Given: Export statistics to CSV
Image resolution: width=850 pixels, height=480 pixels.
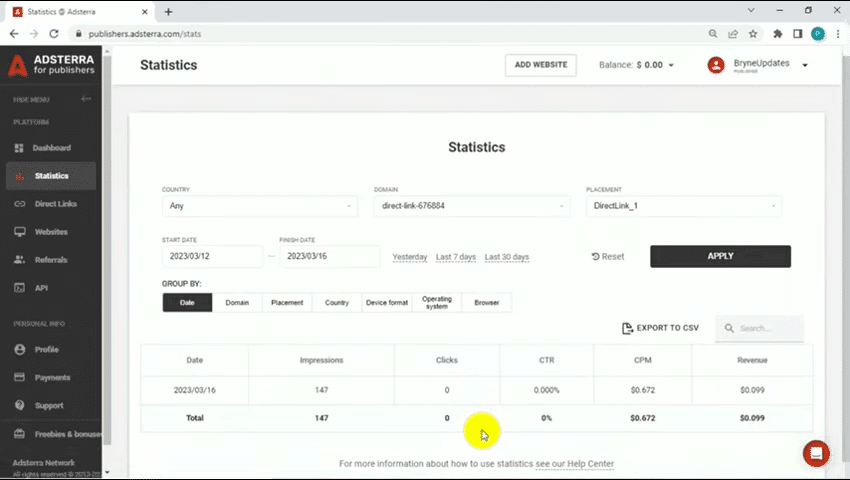Looking at the screenshot, I should [660, 328].
